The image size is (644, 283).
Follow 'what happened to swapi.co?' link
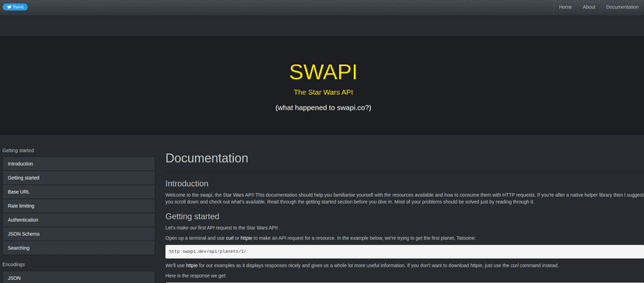324,108
